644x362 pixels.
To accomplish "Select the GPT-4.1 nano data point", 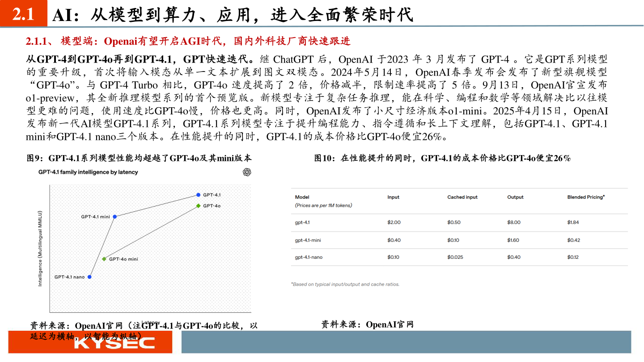I will click(89, 277).
